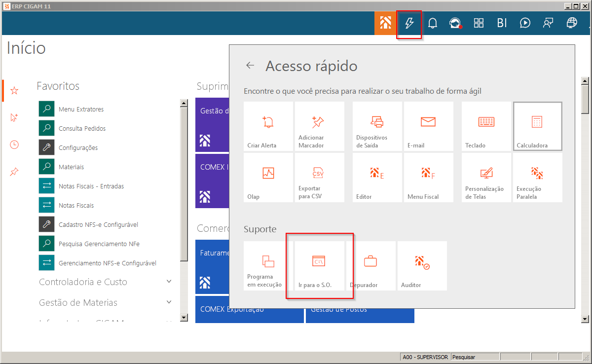Click the BI icon in top bar
The image size is (592, 364).
point(502,23)
